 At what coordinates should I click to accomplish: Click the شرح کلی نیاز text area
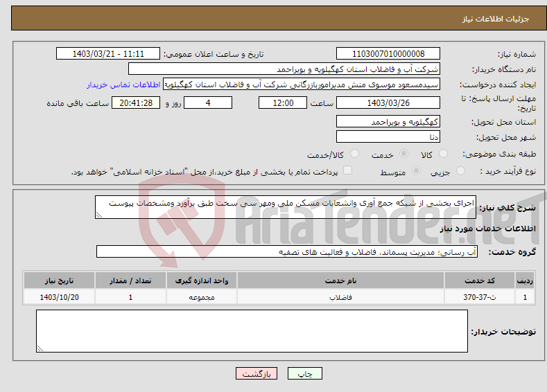(286, 207)
